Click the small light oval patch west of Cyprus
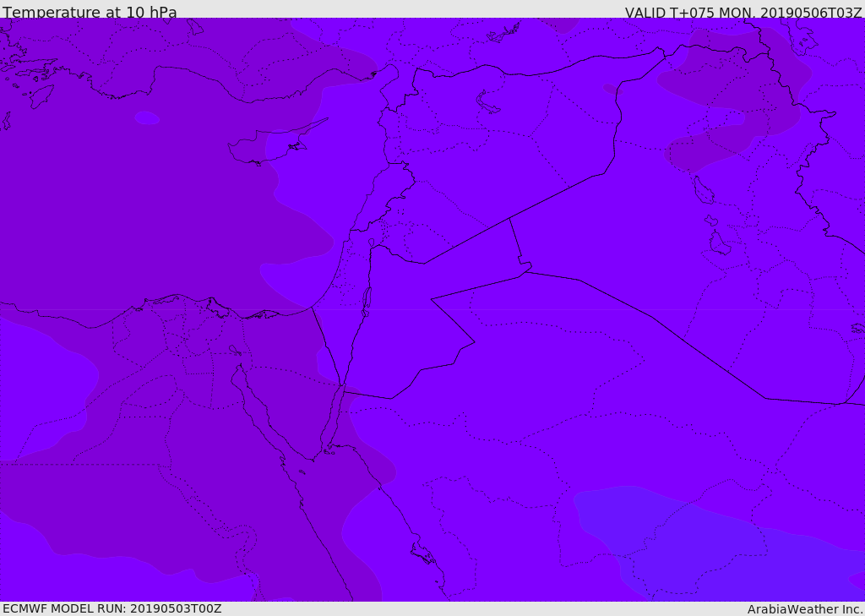The height and width of the screenshot is (616, 865). (x=147, y=117)
